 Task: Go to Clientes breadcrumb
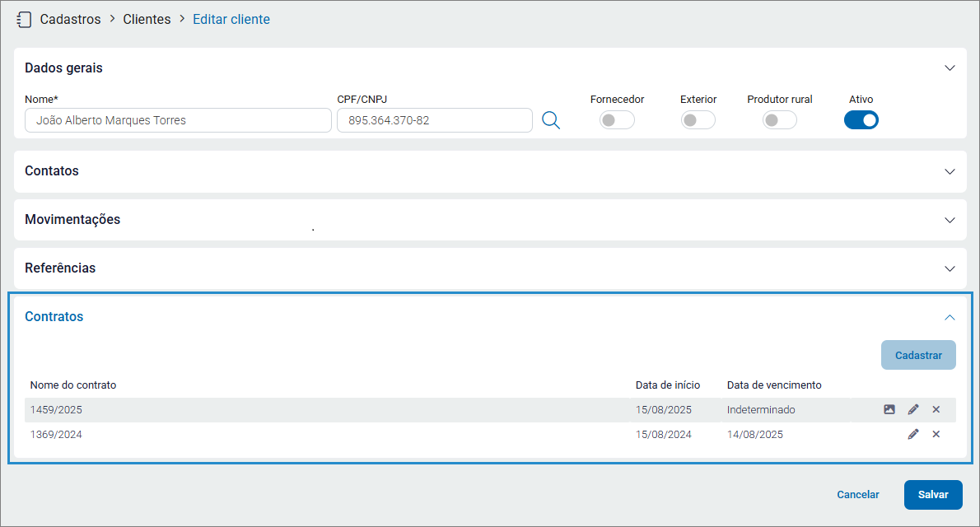click(x=147, y=19)
